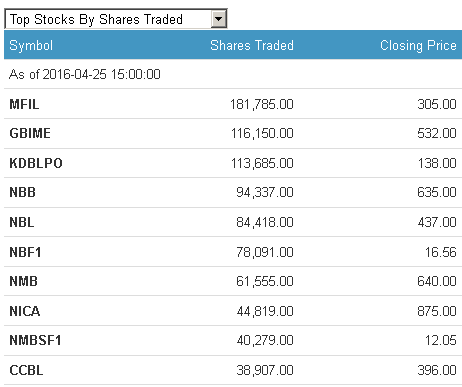This screenshot has height=387, width=462.
Task: Open the Top Stocks By Shares Traded dropdown
Action: click(x=116, y=19)
